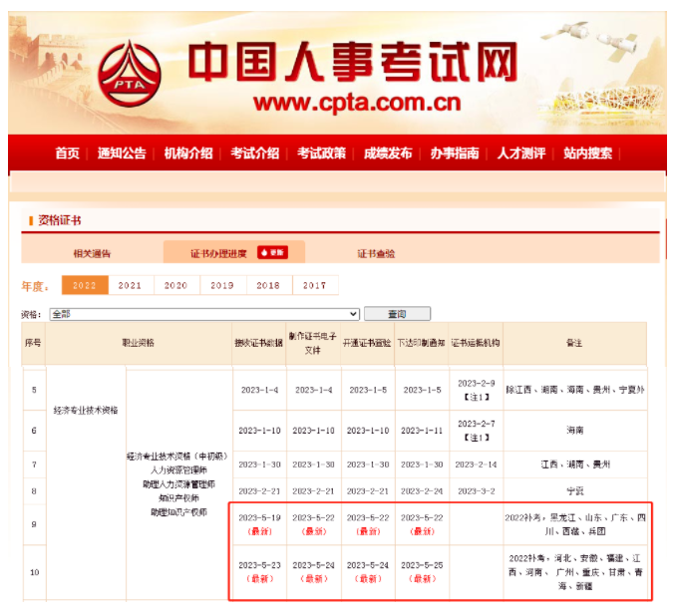
Task: Click the 资格证书 section heading
Action: coord(60,220)
